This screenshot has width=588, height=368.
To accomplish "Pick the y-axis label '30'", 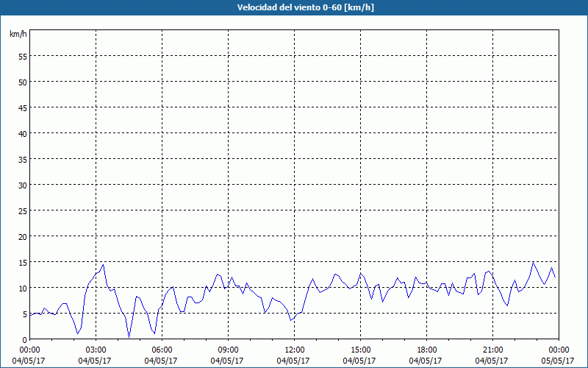I will click(23, 185).
